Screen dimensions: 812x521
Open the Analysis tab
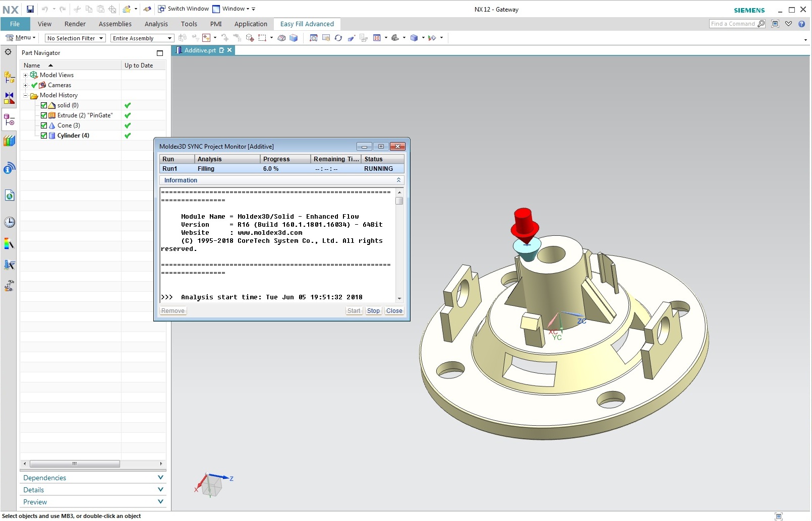point(156,24)
